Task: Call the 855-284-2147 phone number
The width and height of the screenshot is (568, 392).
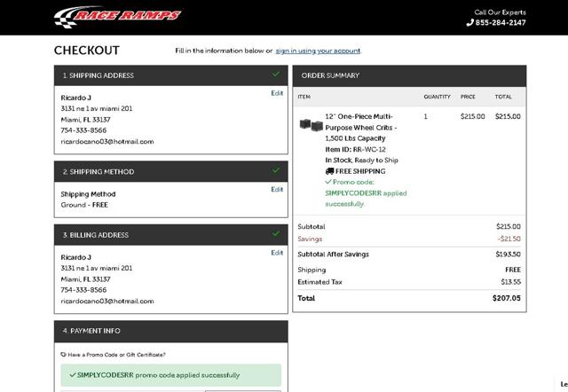Action: (501, 22)
